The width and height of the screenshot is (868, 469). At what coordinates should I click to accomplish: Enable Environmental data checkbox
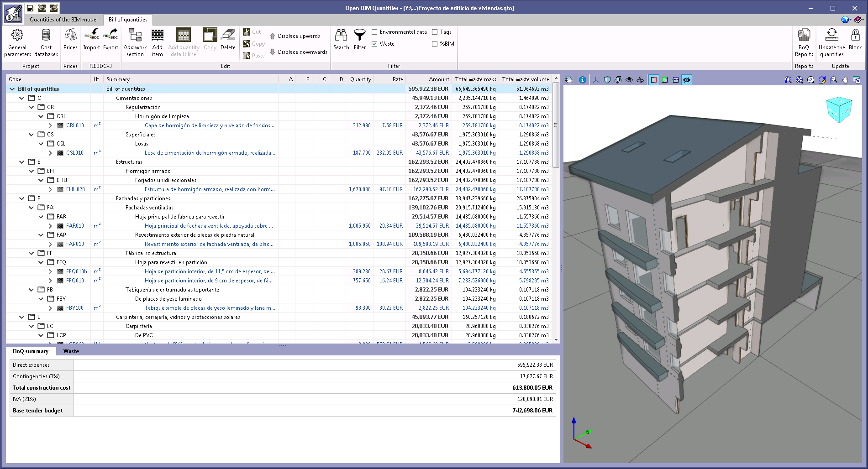point(374,32)
